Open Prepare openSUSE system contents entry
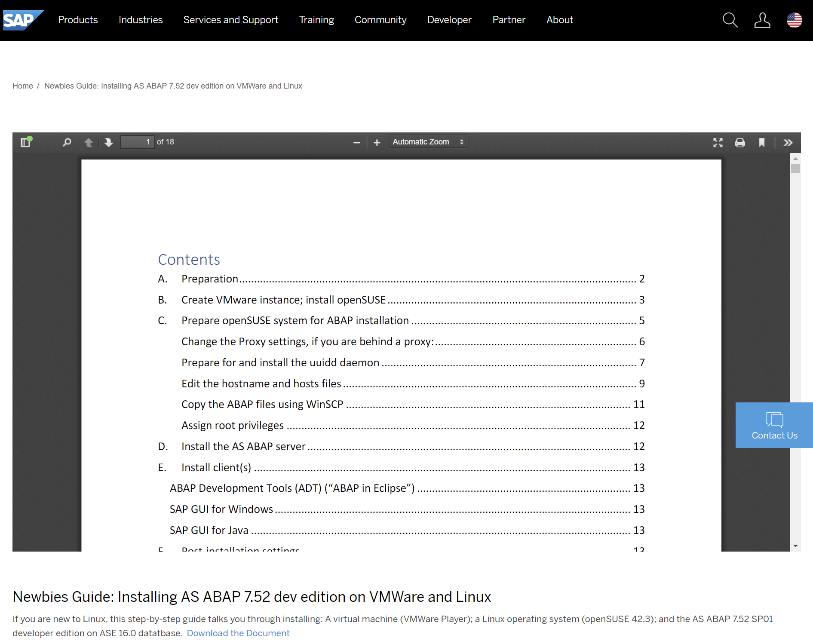 coord(401,321)
